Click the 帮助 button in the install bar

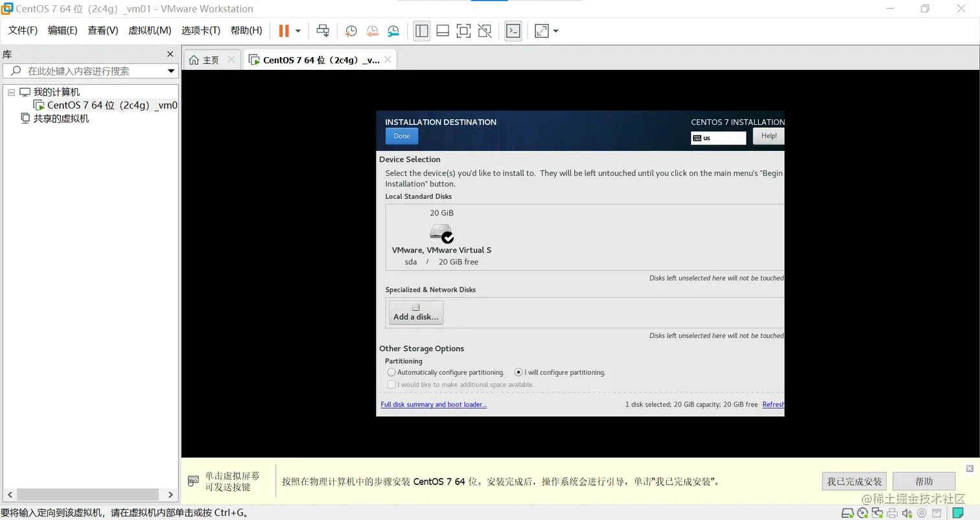[924, 481]
